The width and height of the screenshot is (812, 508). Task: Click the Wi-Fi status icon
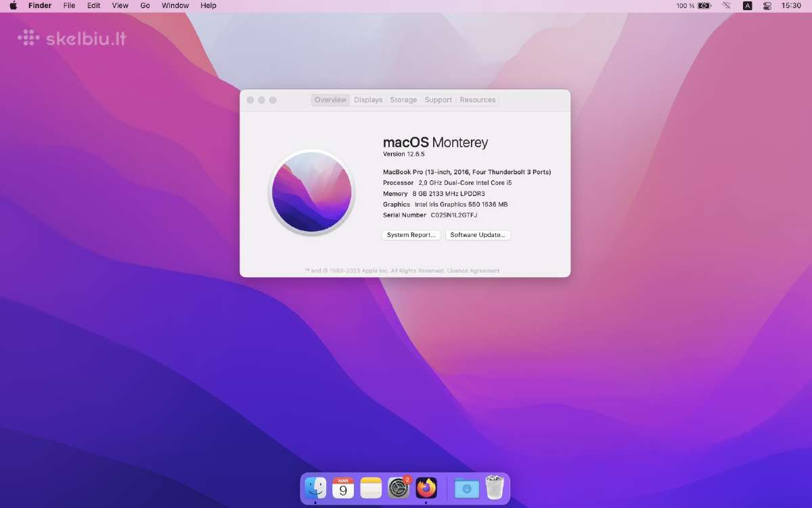click(x=727, y=5)
